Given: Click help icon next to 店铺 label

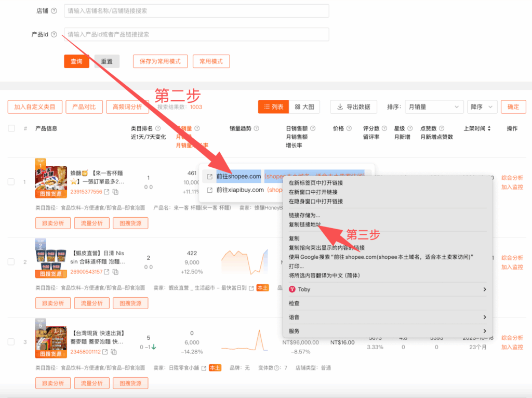Looking at the screenshot, I should [54, 11].
